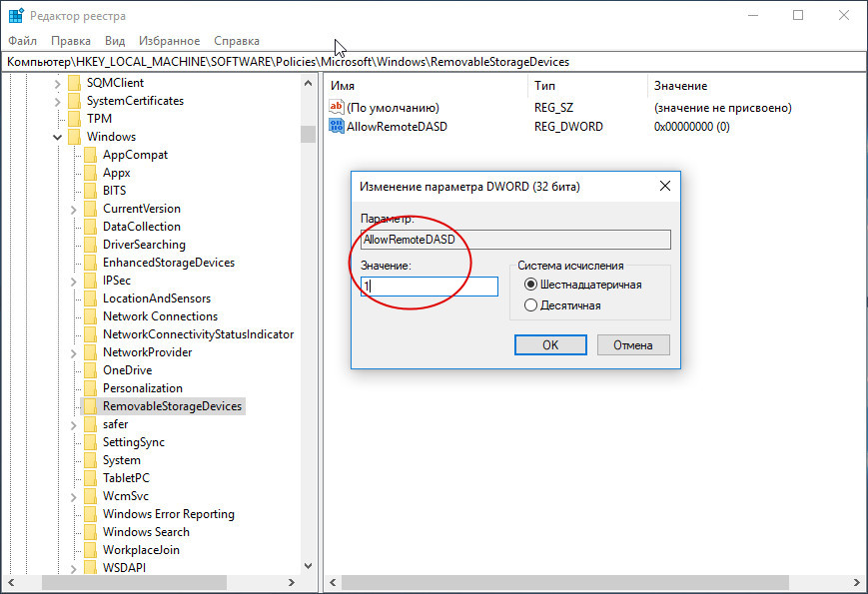Expand the WcmSvc tree node

(74, 496)
